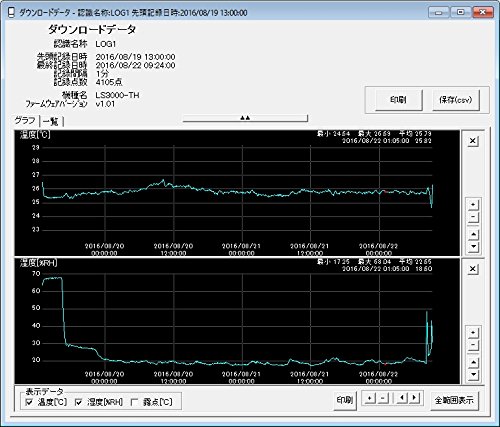
Task: Zoom out humidity graph vertical axis (-)
Action: tap(473, 345)
